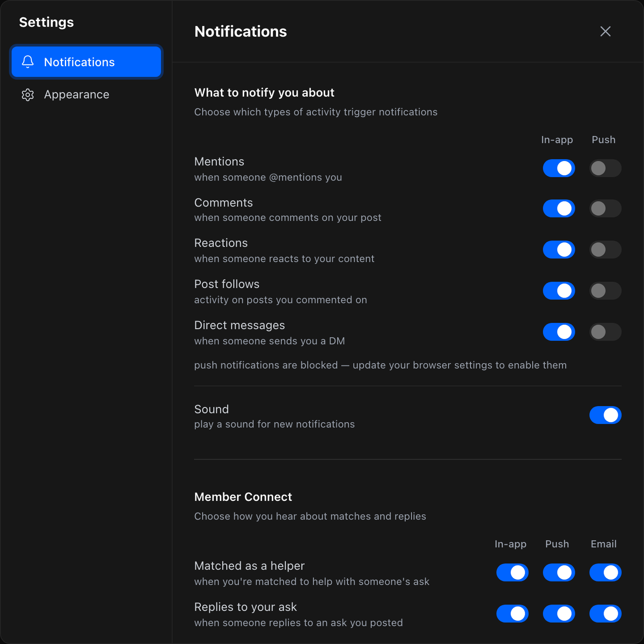Toggle in-app for Matched as a helper
Image resolution: width=644 pixels, height=644 pixels.
(x=512, y=573)
